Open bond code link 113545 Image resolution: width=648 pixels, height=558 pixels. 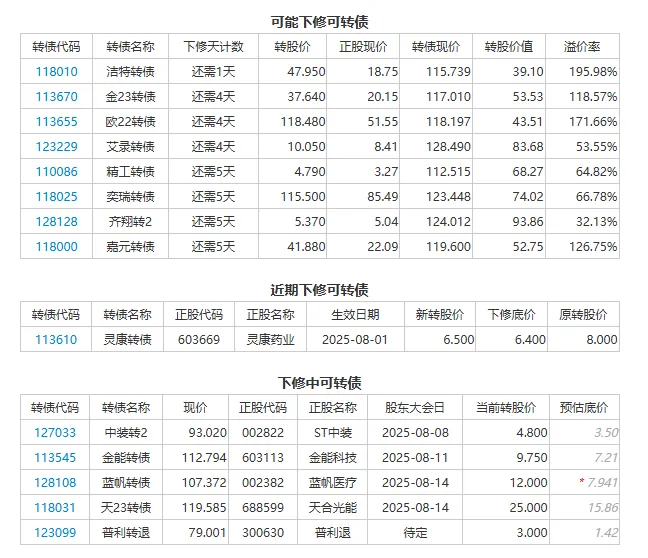55,458
